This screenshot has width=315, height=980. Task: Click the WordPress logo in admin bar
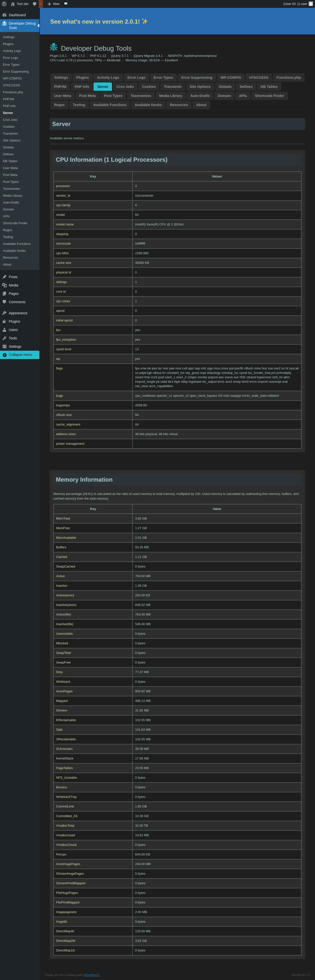click(x=4, y=4)
